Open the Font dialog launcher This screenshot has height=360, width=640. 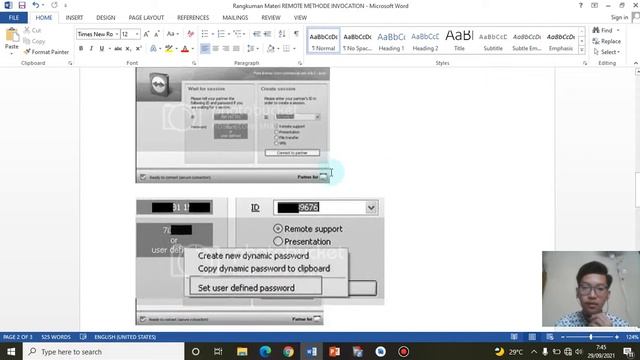(194, 63)
